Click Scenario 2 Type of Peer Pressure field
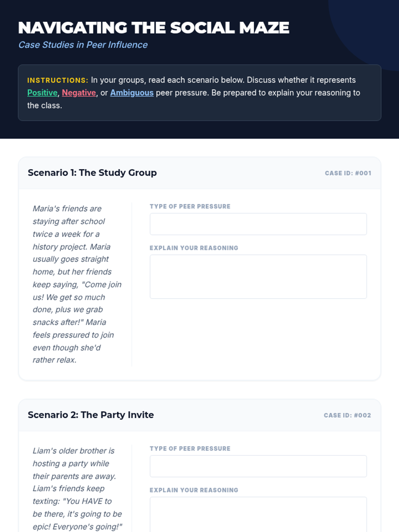 point(258,466)
